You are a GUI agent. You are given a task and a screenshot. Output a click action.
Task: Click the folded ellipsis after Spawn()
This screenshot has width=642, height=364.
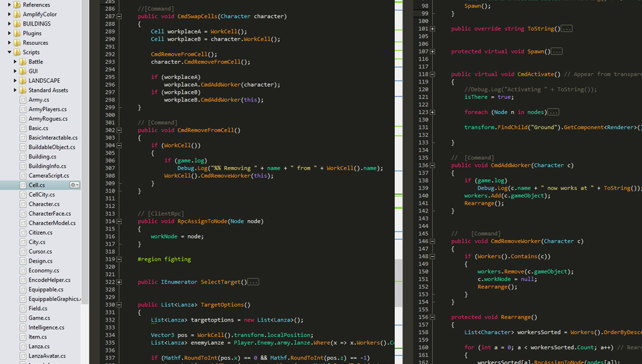[x=557, y=51]
